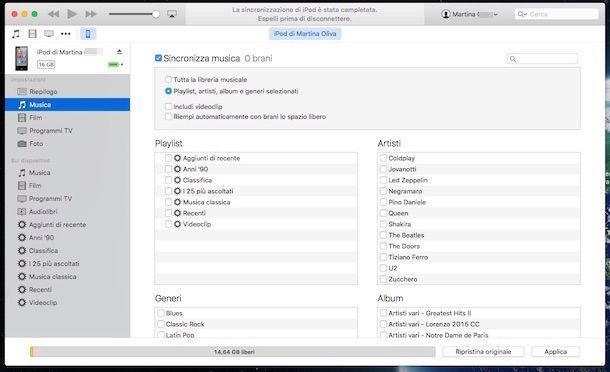
Task: Click the play button
Action: pyautogui.click(x=72, y=14)
